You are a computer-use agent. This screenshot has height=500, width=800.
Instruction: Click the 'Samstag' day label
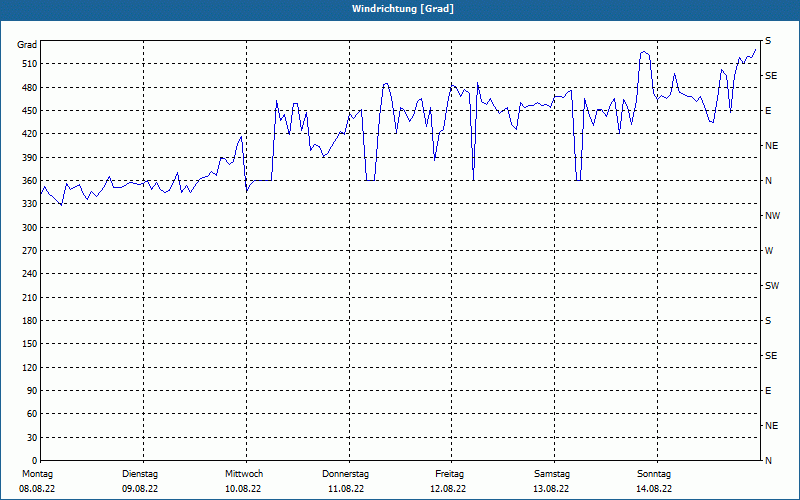pyautogui.click(x=552, y=474)
